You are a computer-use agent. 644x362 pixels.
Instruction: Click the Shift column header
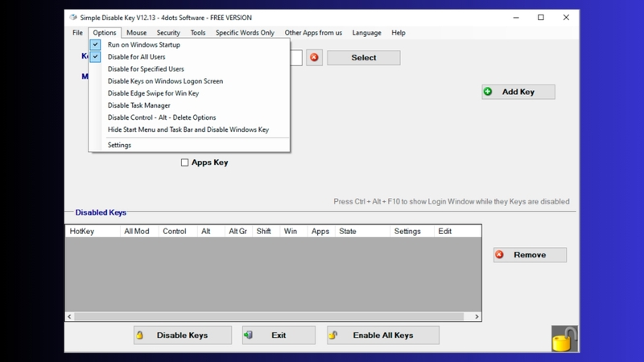(266, 232)
